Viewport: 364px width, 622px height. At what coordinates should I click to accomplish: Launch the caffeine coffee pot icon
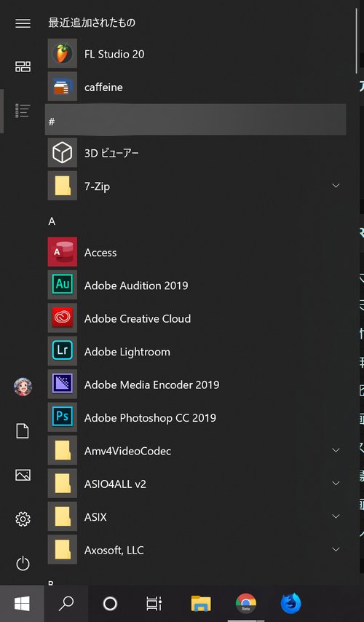click(x=63, y=87)
